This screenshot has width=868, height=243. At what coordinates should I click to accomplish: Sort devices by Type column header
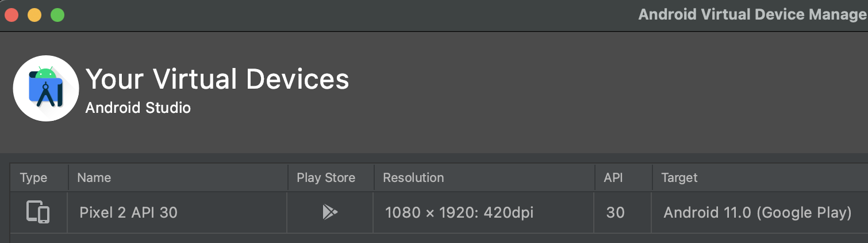click(39, 177)
